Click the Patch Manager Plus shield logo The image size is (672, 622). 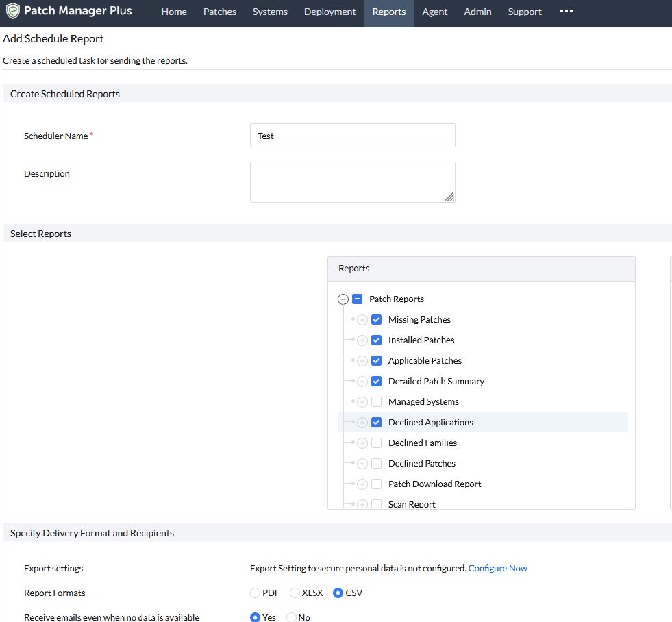[x=13, y=11]
